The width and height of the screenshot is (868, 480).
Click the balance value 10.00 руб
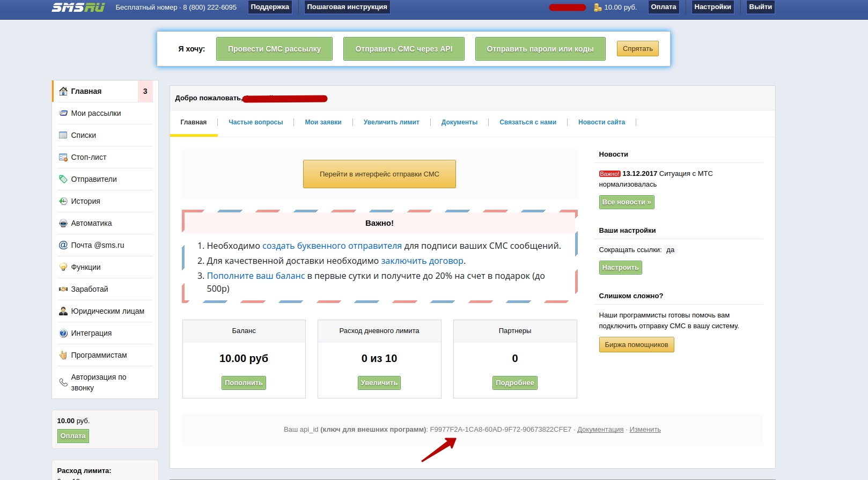coord(244,358)
